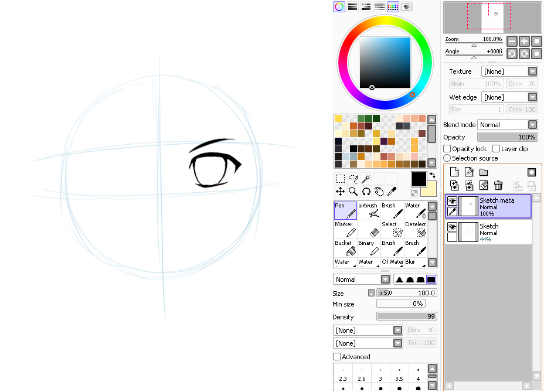Image resolution: width=544 pixels, height=392 pixels.
Task: Hide the Sketch mata layer
Action: click(452, 201)
